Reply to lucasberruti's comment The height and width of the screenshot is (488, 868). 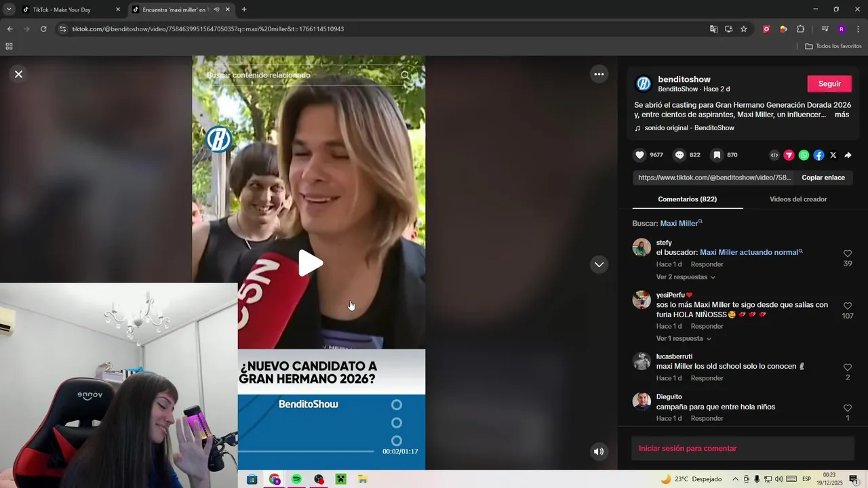click(x=707, y=378)
